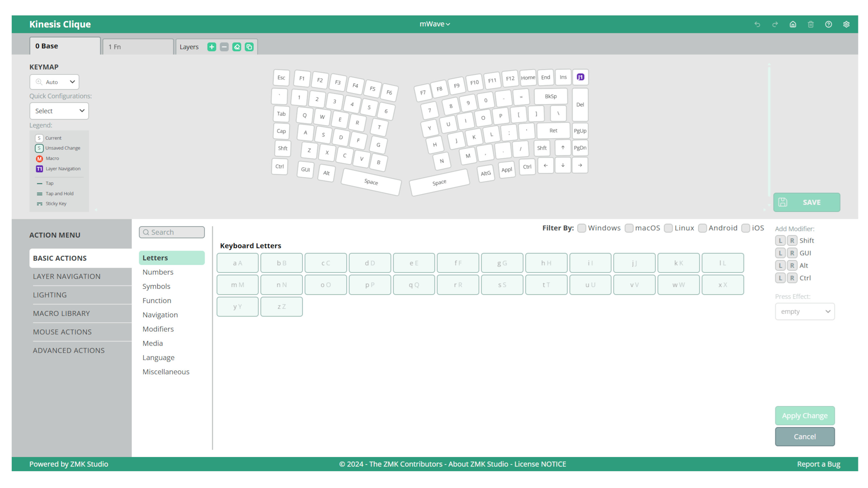Click the SAVE button
Screen dimensions: 868x488
click(807, 202)
